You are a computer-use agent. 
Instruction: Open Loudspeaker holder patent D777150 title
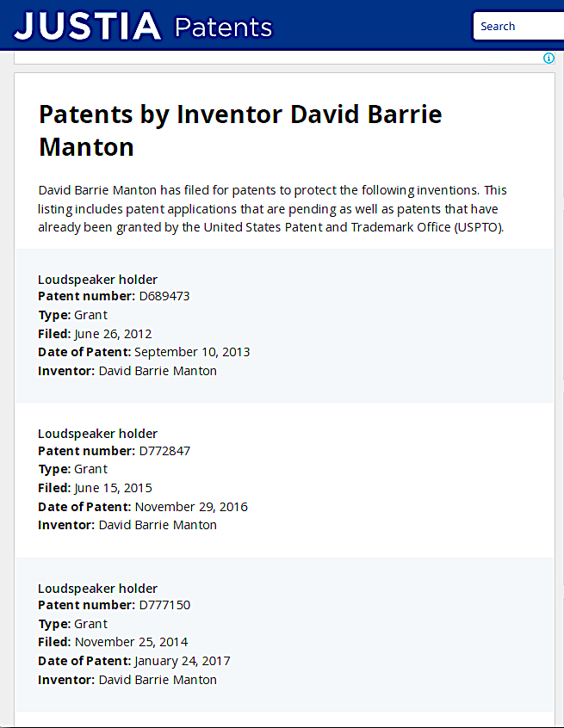click(97, 589)
